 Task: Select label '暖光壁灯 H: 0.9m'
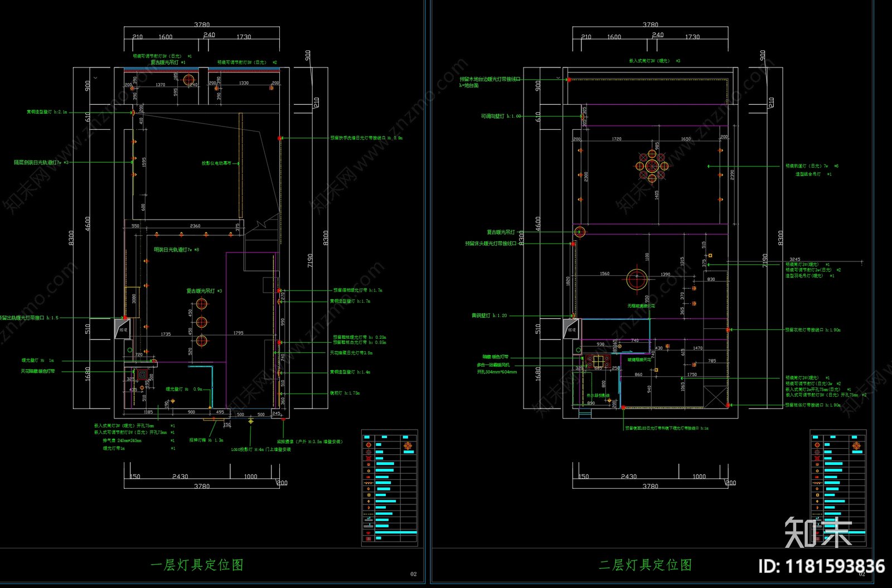[x=184, y=389]
